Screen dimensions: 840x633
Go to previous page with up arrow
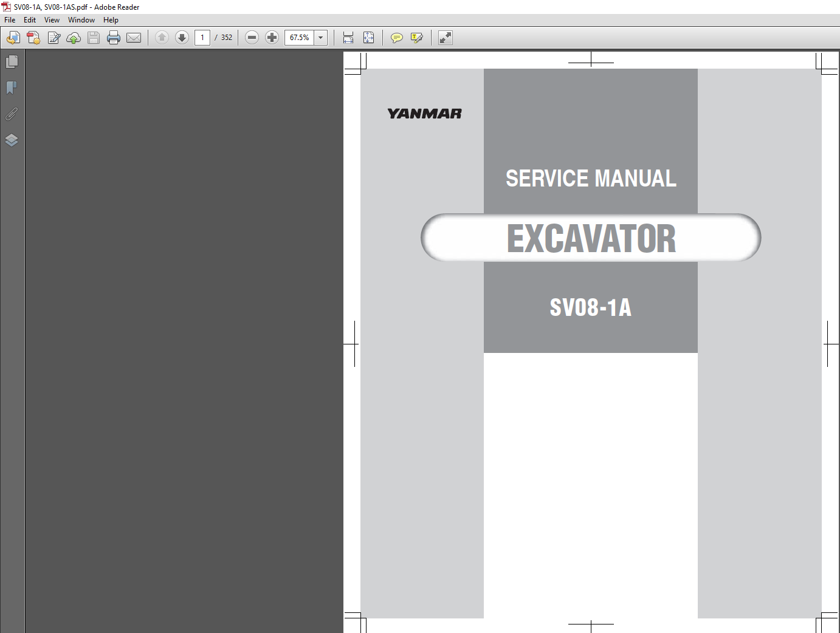point(162,38)
